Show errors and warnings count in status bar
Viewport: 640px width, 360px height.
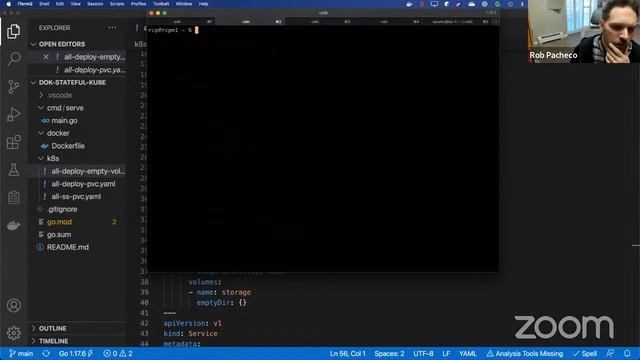pyautogui.click(x=118, y=353)
